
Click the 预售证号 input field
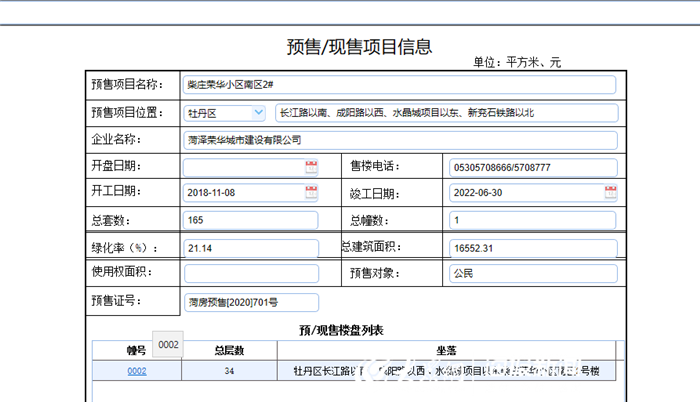coord(251,302)
